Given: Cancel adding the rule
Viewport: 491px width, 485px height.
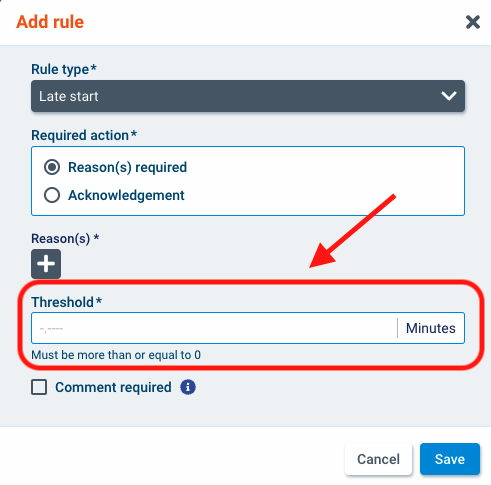Looking at the screenshot, I should click(x=378, y=459).
